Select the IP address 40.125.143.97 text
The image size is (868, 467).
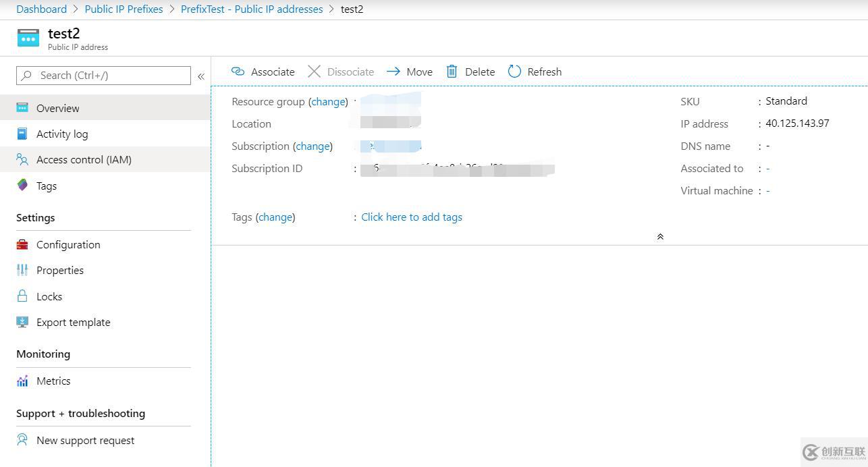click(x=797, y=123)
